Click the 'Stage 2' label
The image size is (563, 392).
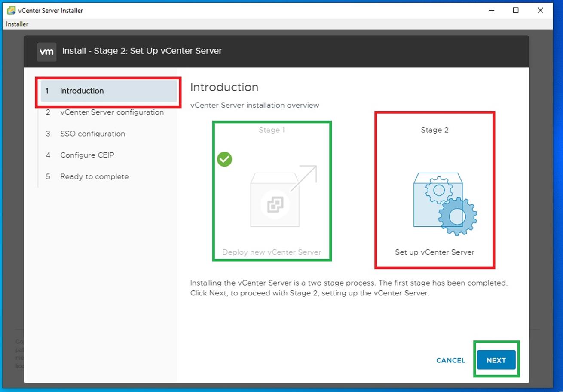[434, 130]
